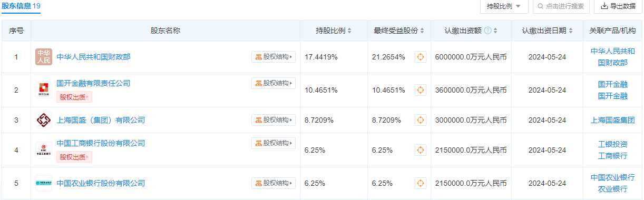Viewport: 644px width, 200px height.
Task: Open the 持股比例 filter dropdown
Action: pos(504,6)
